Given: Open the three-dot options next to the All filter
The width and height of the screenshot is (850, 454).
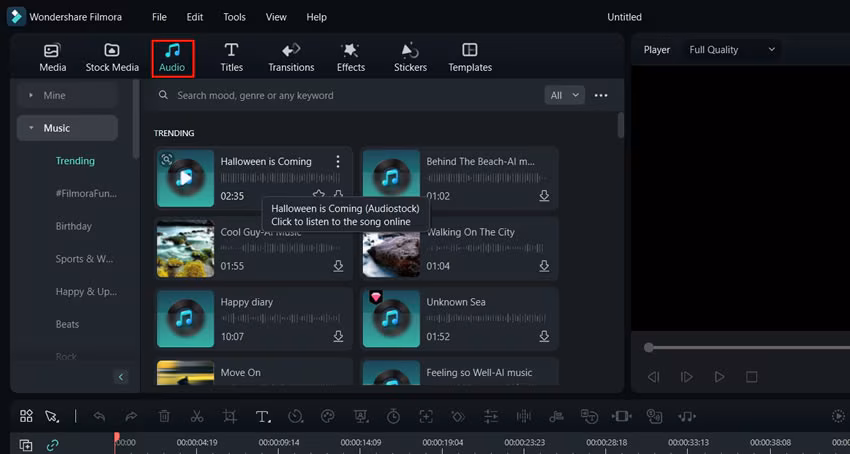Looking at the screenshot, I should (601, 95).
